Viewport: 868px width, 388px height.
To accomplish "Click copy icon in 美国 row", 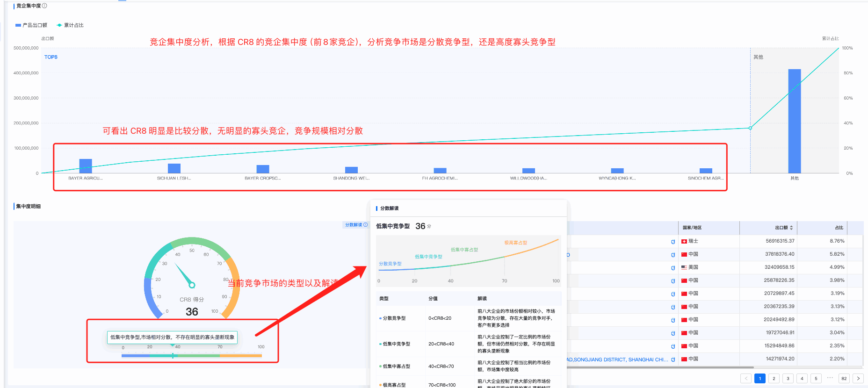I will point(673,268).
